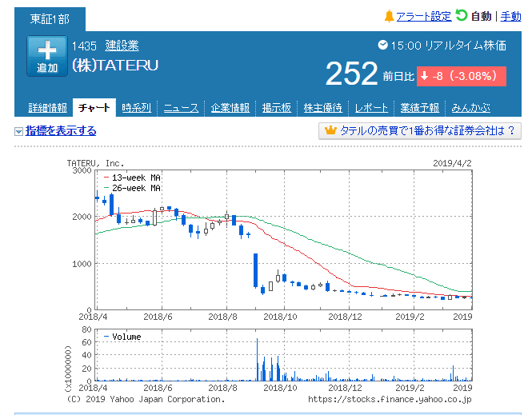This screenshot has width=532, height=415.
Task: Click the (株)TATERU company name
Action: [115, 66]
